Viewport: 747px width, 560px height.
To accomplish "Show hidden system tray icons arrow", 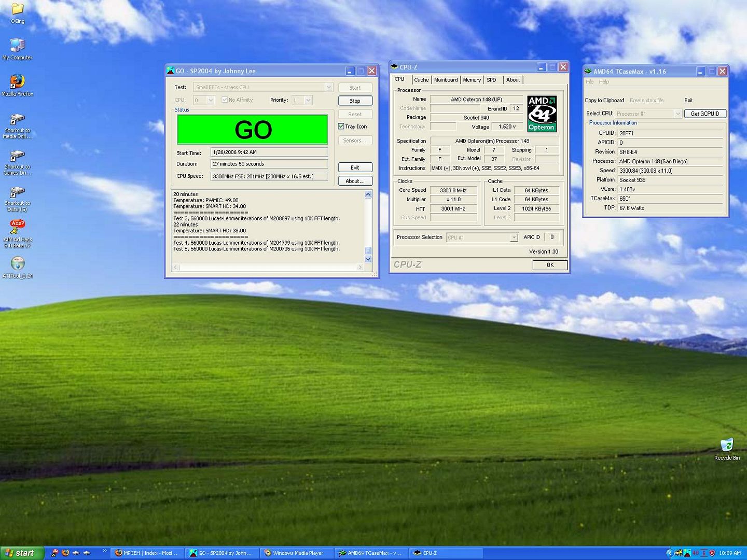I will click(670, 553).
